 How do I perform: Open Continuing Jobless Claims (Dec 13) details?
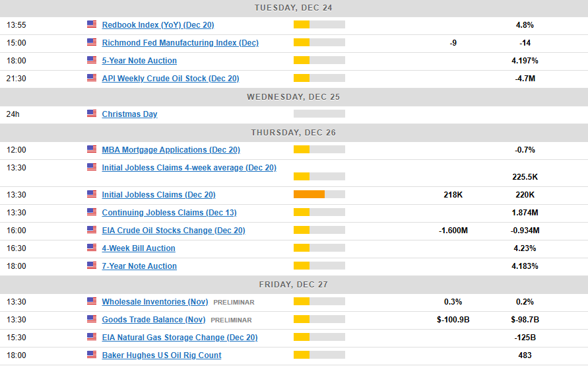[x=169, y=213]
